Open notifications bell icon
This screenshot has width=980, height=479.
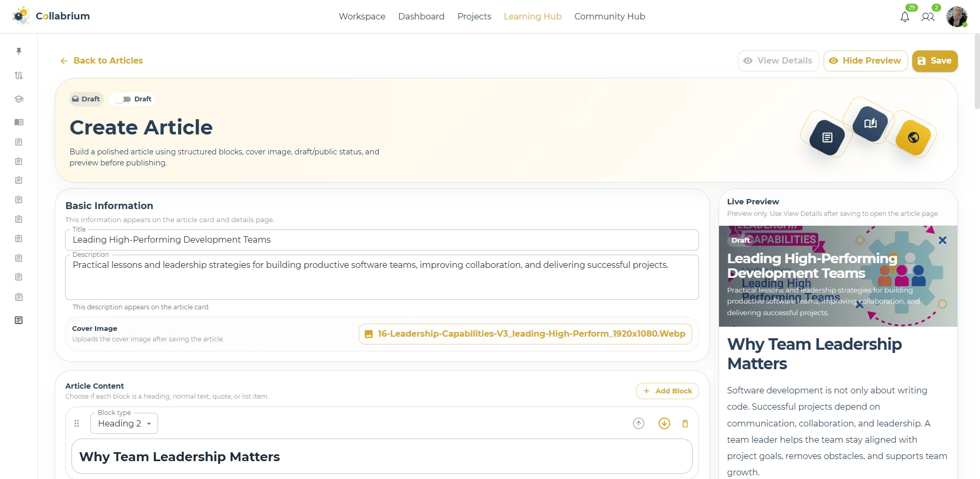pyautogui.click(x=905, y=17)
